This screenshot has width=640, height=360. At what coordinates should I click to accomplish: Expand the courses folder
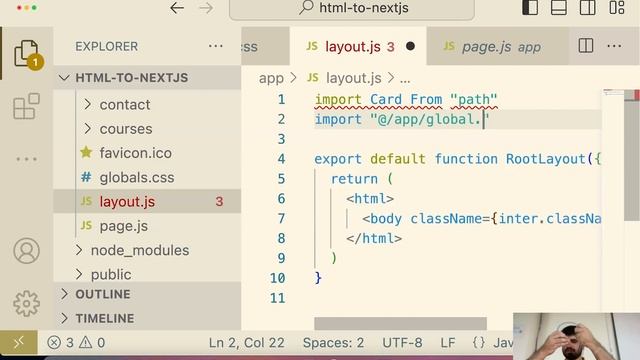(147, 129)
